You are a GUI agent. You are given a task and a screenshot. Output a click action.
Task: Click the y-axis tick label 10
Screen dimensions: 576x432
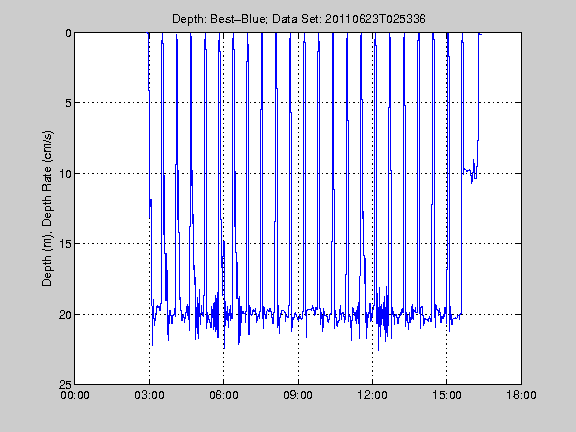pos(65,173)
